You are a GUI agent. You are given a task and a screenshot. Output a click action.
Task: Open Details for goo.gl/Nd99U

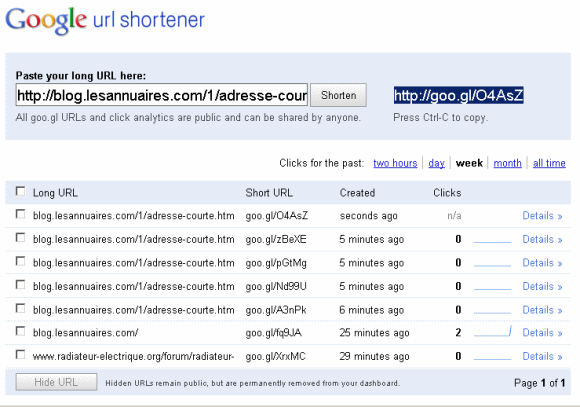(542, 286)
